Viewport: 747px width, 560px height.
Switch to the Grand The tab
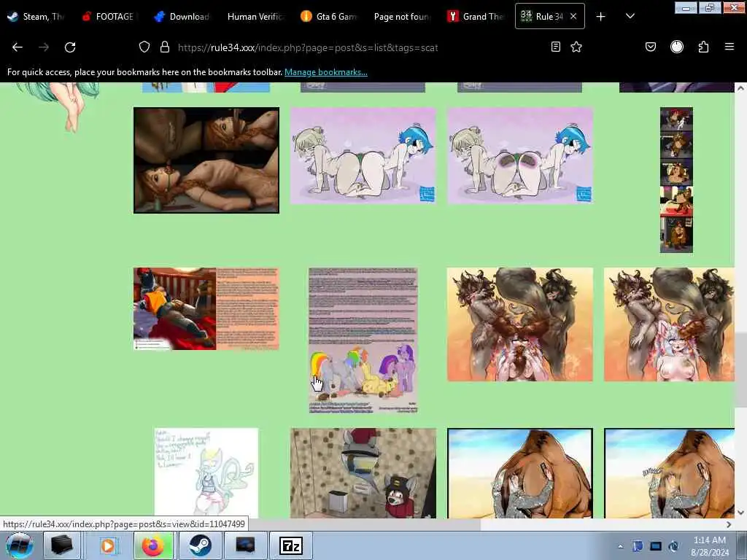tap(476, 17)
